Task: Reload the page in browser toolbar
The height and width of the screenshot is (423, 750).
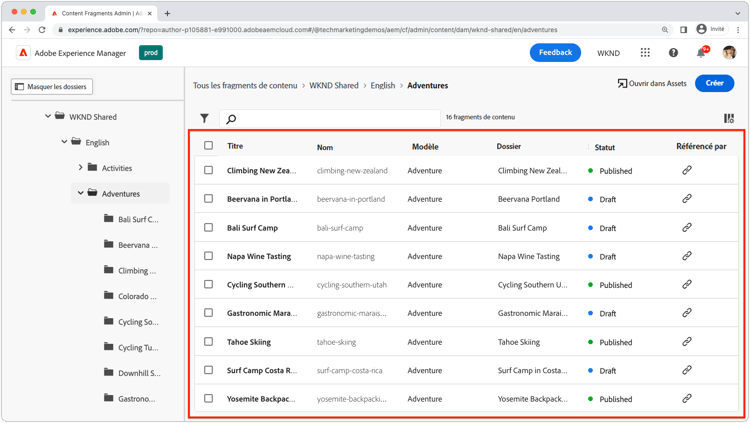Action: (x=42, y=30)
